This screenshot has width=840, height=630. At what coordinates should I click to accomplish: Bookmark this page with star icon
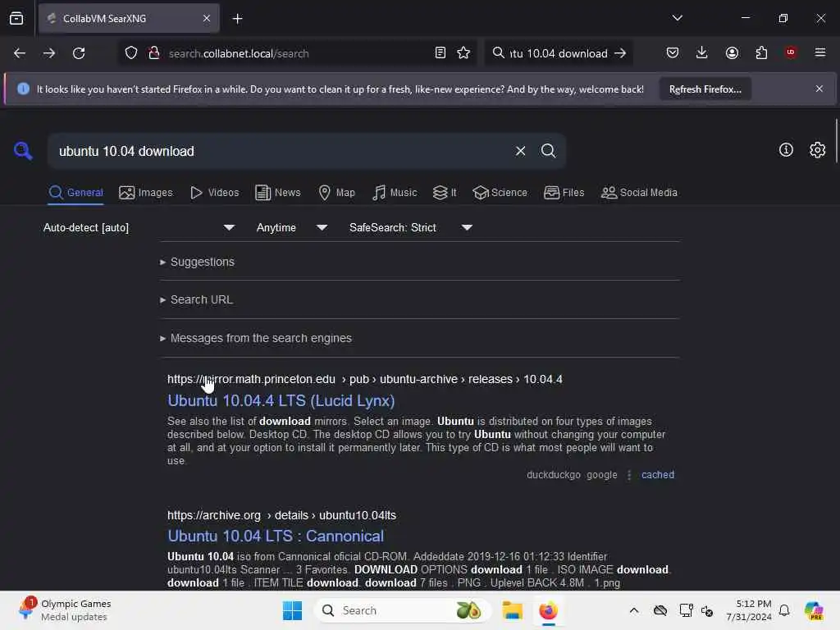click(463, 53)
